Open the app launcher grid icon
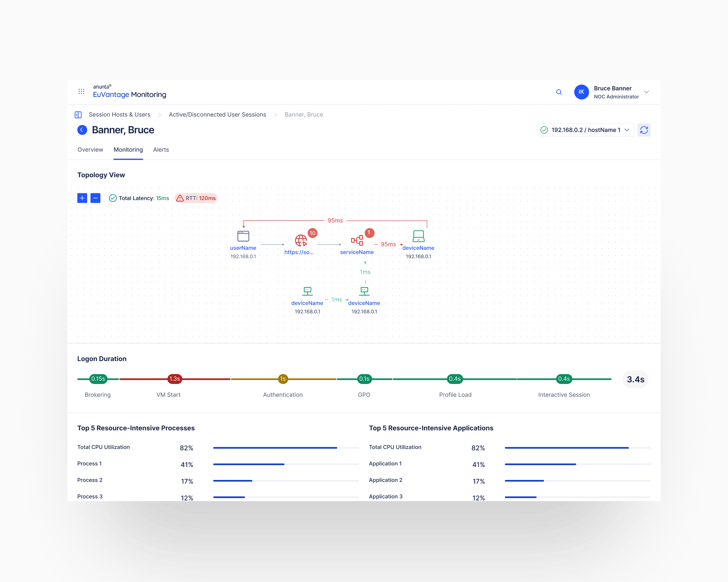The height and width of the screenshot is (582, 728). [81, 91]
